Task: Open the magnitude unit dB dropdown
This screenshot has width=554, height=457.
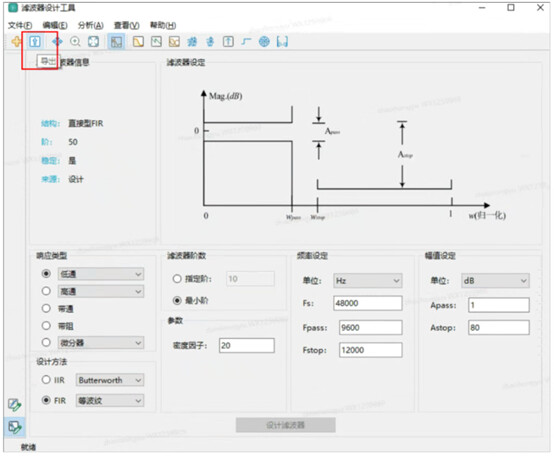Action: [x=495, y=281]
